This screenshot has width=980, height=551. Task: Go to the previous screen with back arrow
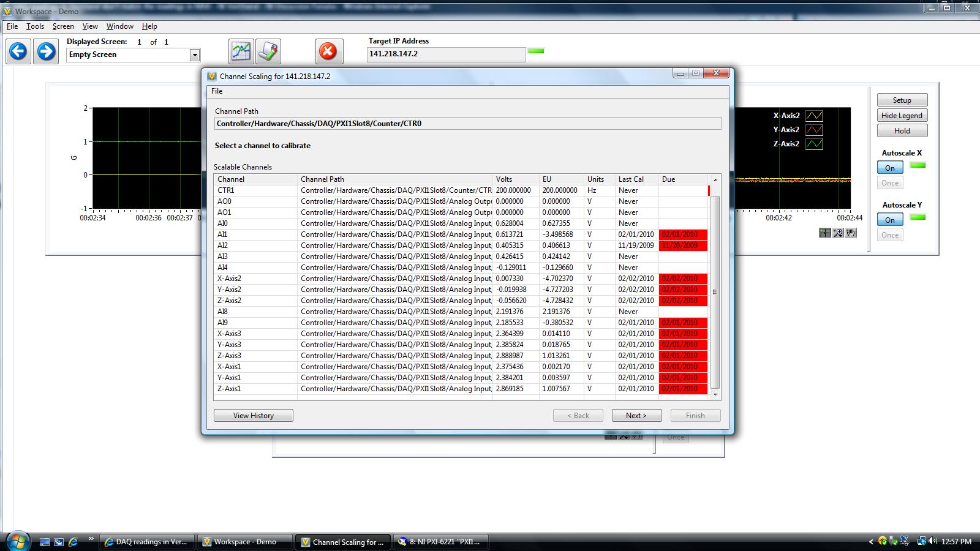click(18, 51)
